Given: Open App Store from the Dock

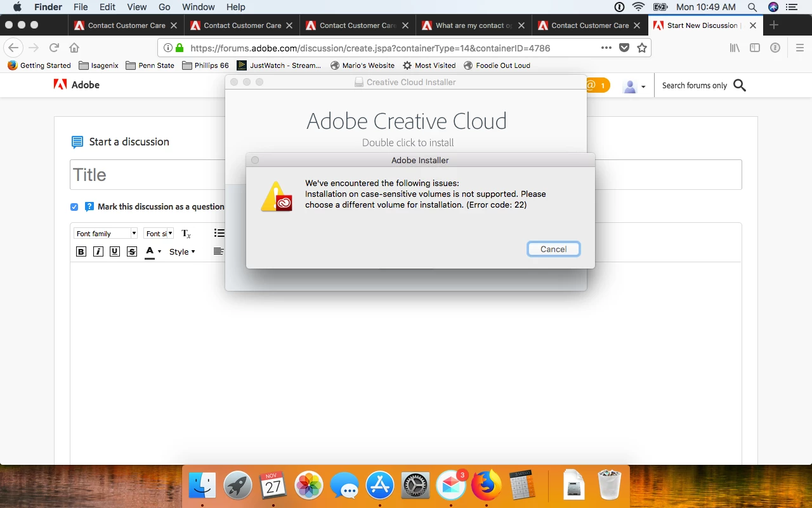Looking at the screenshot, I should pyautogui.click(x=380, y=486).
